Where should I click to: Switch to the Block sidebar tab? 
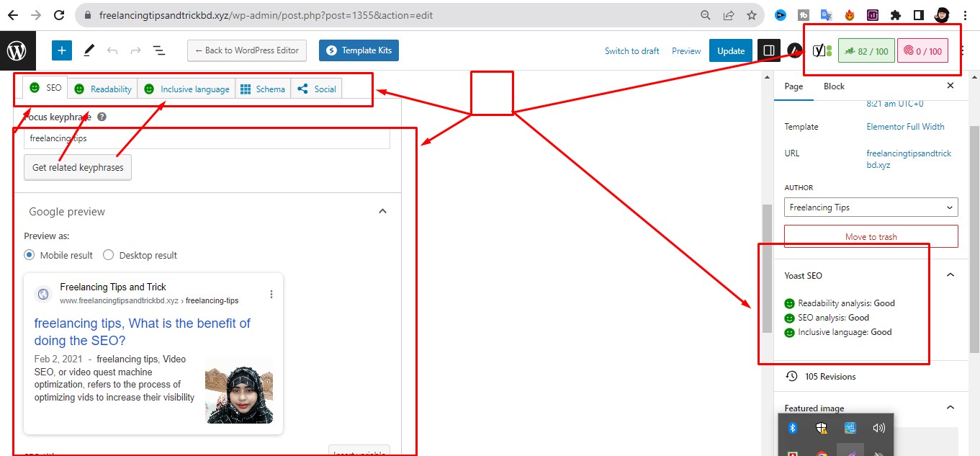click(x=834, y=86)
